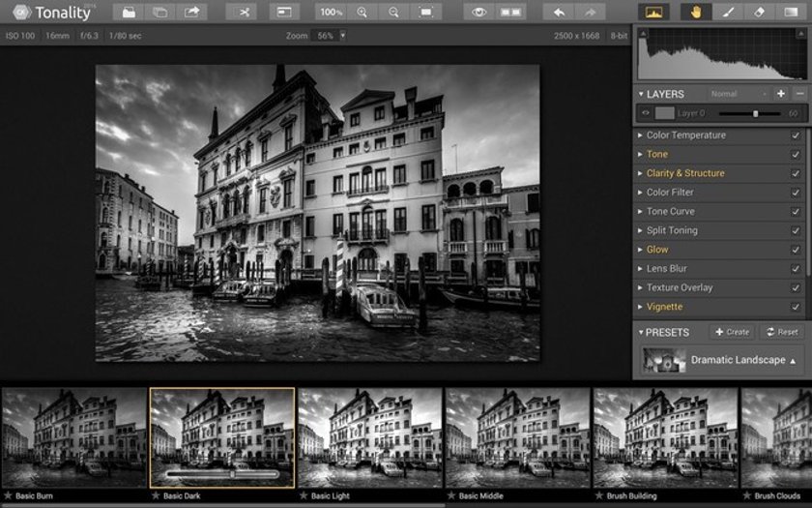Uncheck the Split Toning checkbox
This screenshot has height=508, width=812.
(796, 230)
